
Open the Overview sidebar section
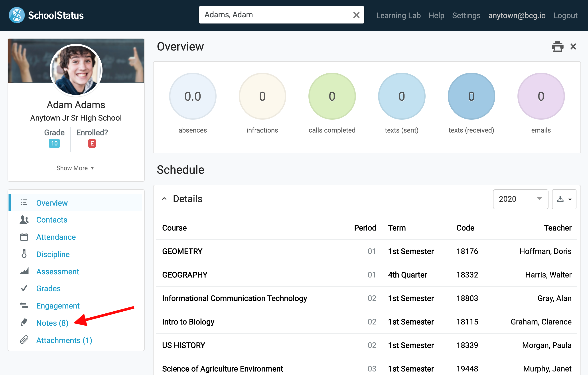pyautogui.click(x=52, y=203)
